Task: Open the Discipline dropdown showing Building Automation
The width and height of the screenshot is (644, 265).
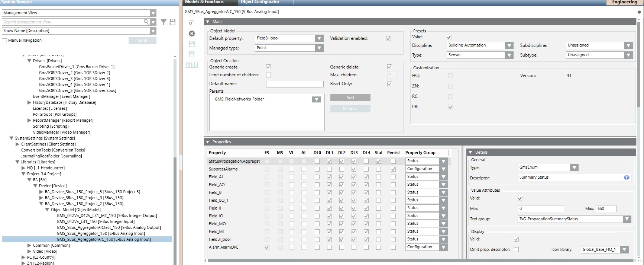Action: pos(509,45)
